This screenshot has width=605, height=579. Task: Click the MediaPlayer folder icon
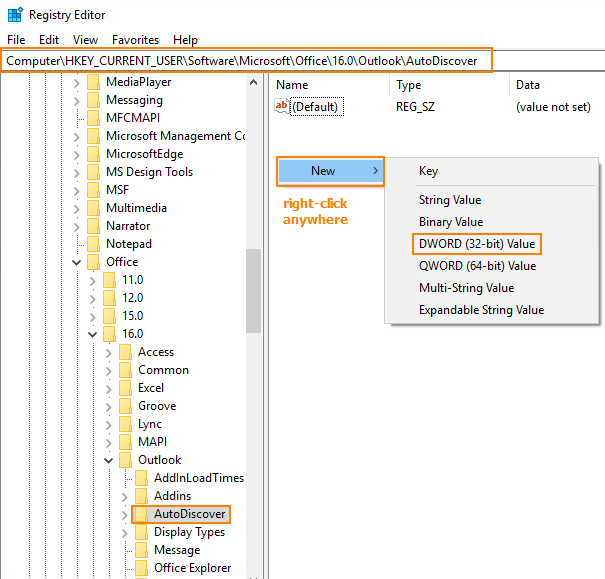[93, 82]
